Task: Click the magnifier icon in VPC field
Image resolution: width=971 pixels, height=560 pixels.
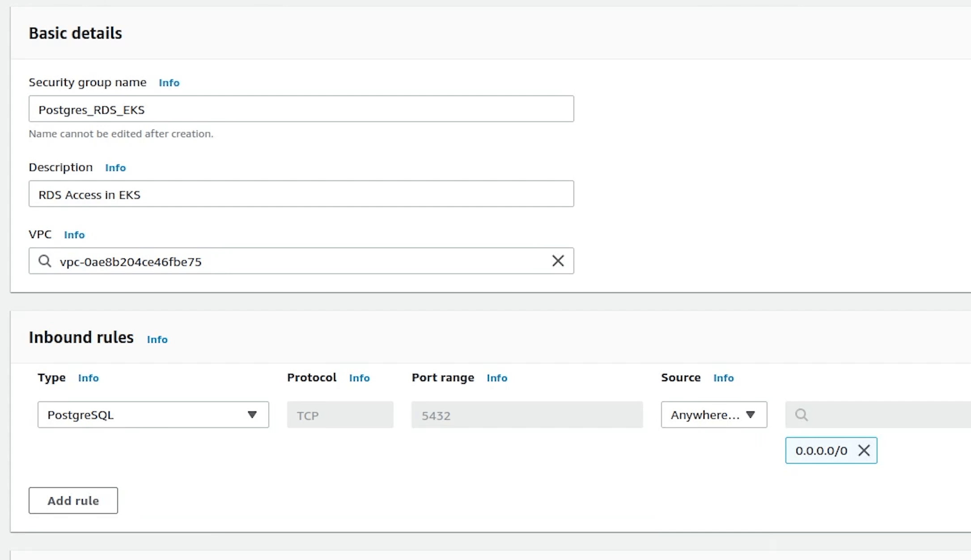Action: (45, 261)
